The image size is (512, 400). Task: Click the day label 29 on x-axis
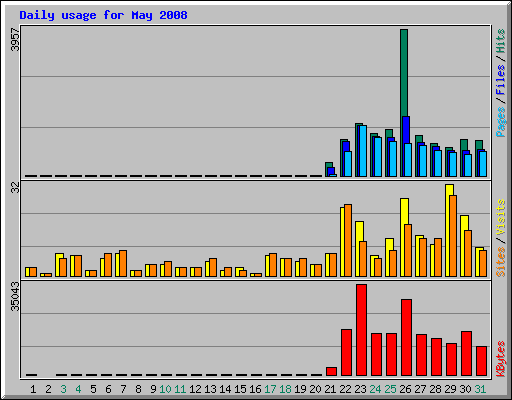tap(450, 389)
